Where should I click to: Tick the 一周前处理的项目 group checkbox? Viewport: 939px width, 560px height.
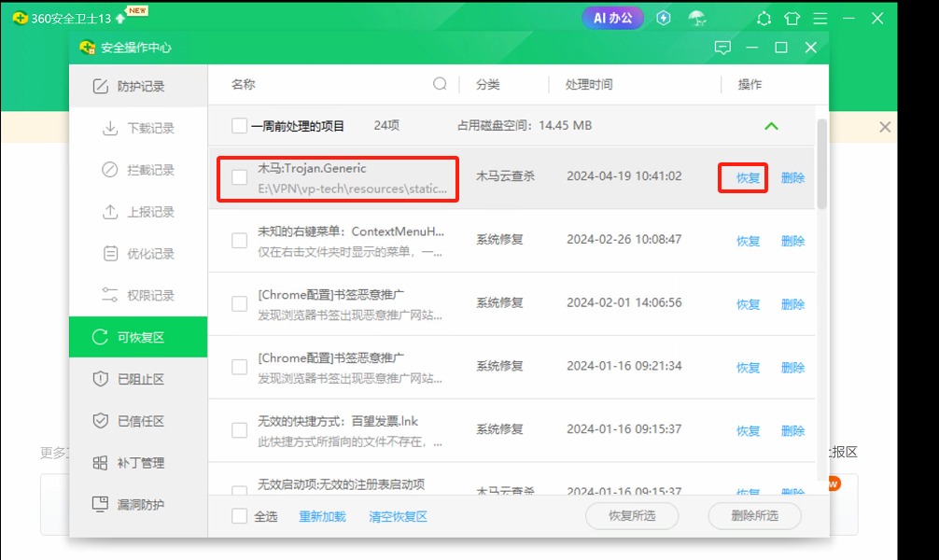pos(240,126)
